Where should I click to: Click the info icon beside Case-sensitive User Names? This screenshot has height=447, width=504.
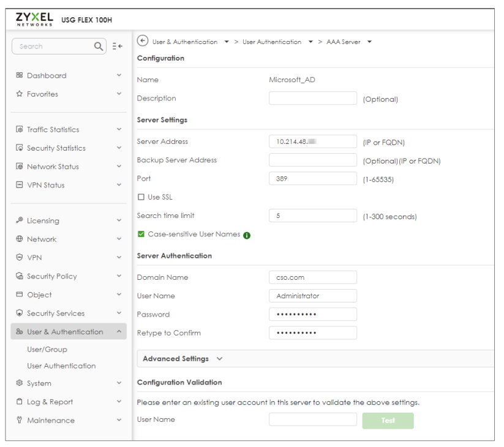pos(247,236)
